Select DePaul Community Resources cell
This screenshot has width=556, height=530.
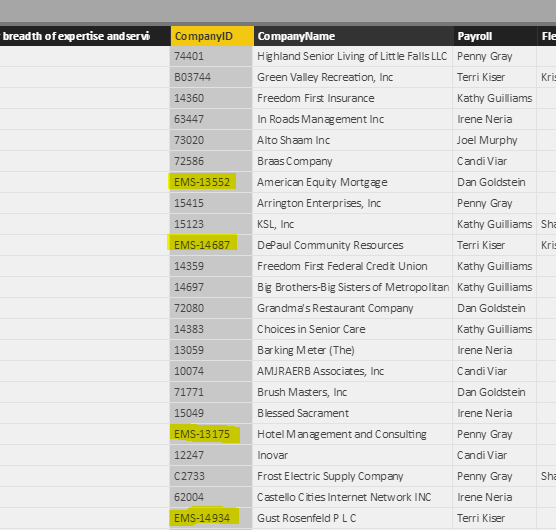coord(352,245)
